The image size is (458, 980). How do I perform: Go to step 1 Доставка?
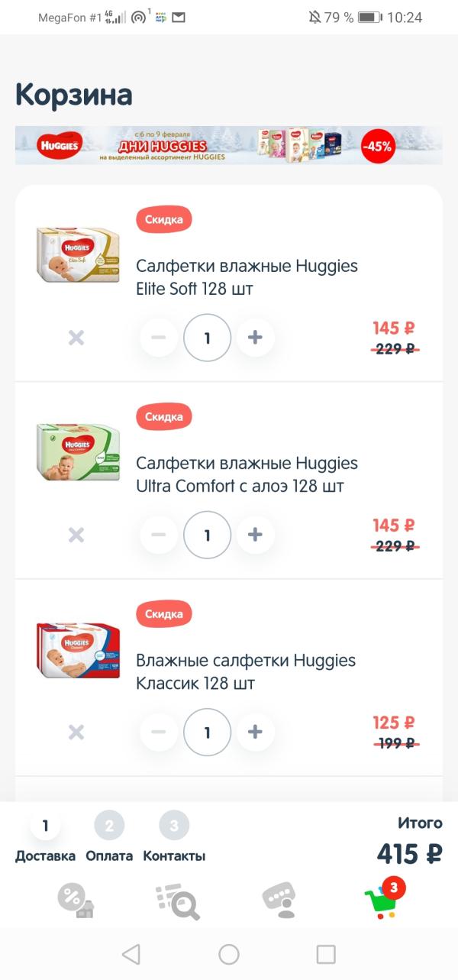(x=45, y=838)
